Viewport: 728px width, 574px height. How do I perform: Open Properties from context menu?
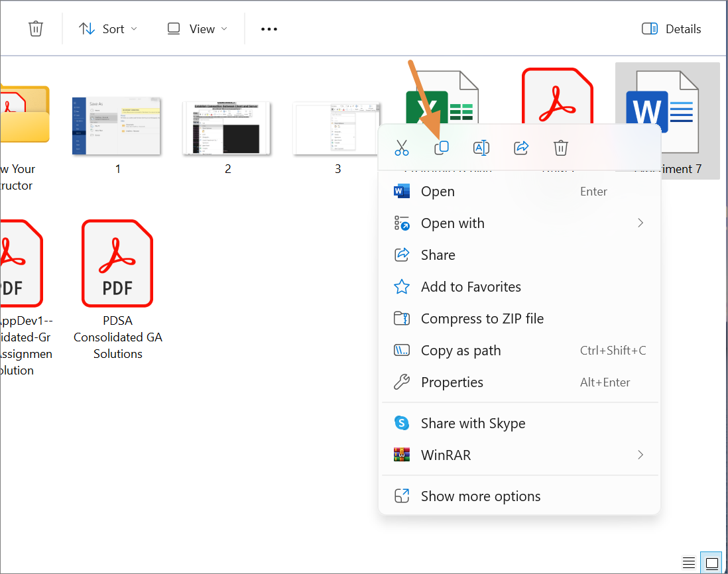pos(519,382)
